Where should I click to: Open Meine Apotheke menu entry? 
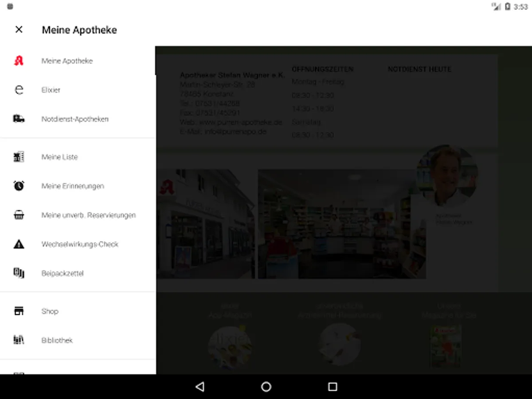(x=78, y=61)
